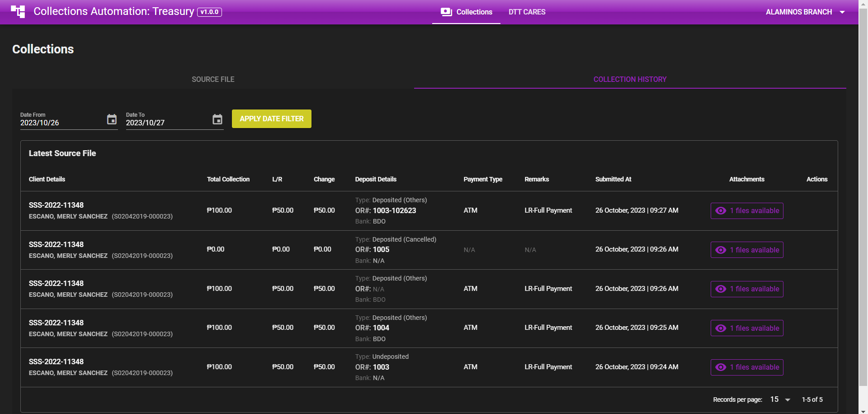View attachment eye icon for 09:27 AM row
Viewport: 868px width, 414px height.
click(x=721, y=211)
